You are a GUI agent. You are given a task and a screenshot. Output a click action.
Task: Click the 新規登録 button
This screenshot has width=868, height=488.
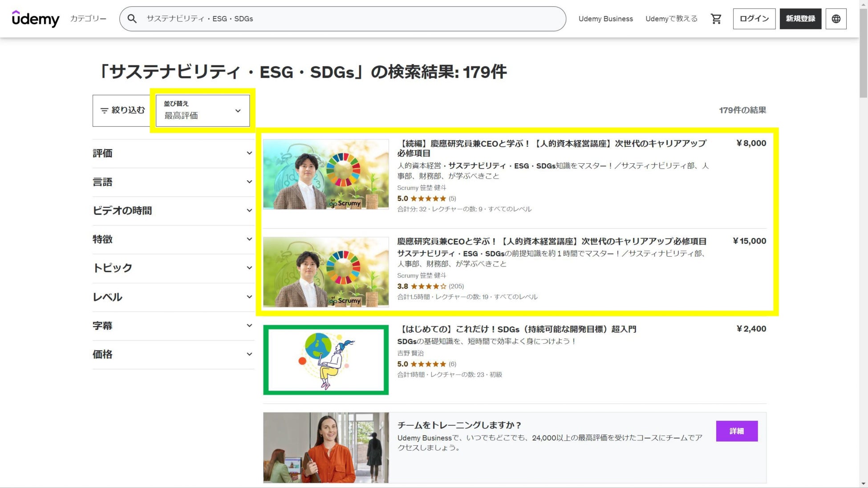[x=800, y=19]
